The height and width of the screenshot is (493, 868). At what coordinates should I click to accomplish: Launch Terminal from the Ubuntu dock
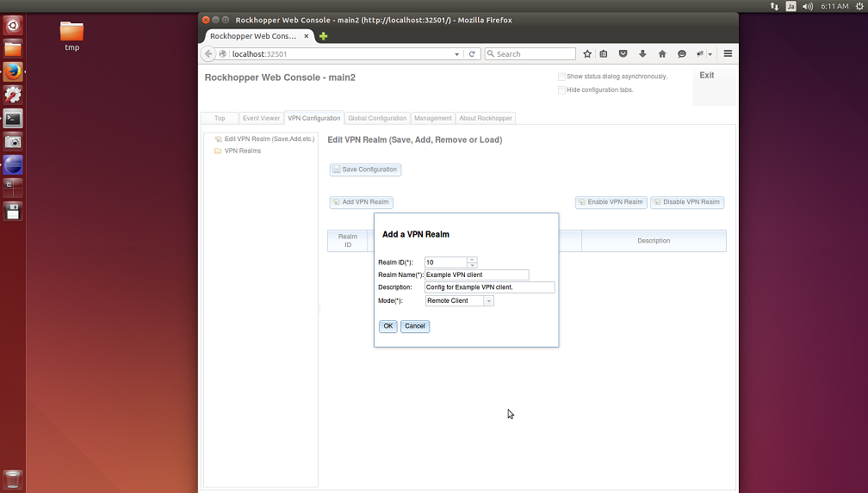click(13, 119)
